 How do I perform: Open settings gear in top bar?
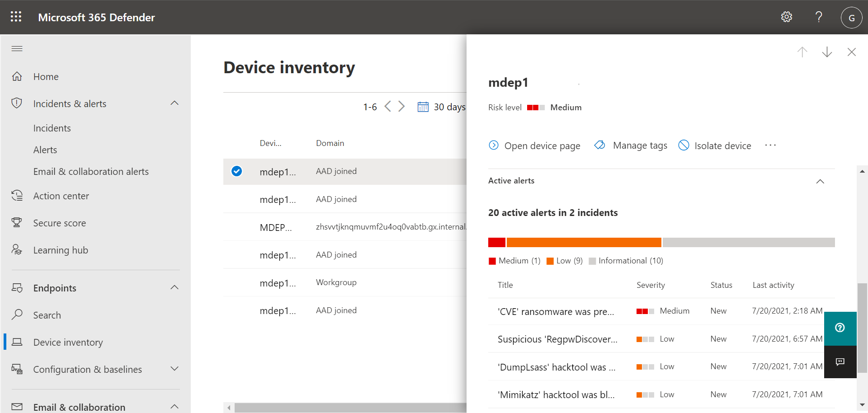[x=786, y=17]
